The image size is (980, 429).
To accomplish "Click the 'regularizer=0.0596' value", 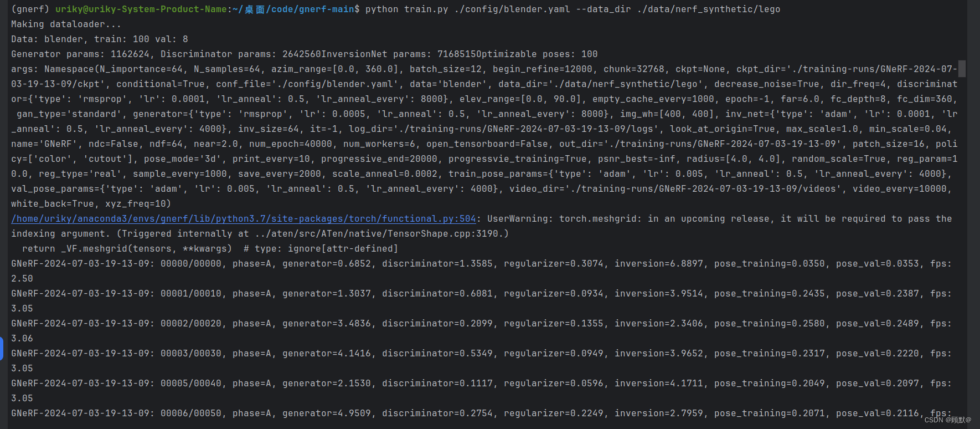I will click(554, 384).
